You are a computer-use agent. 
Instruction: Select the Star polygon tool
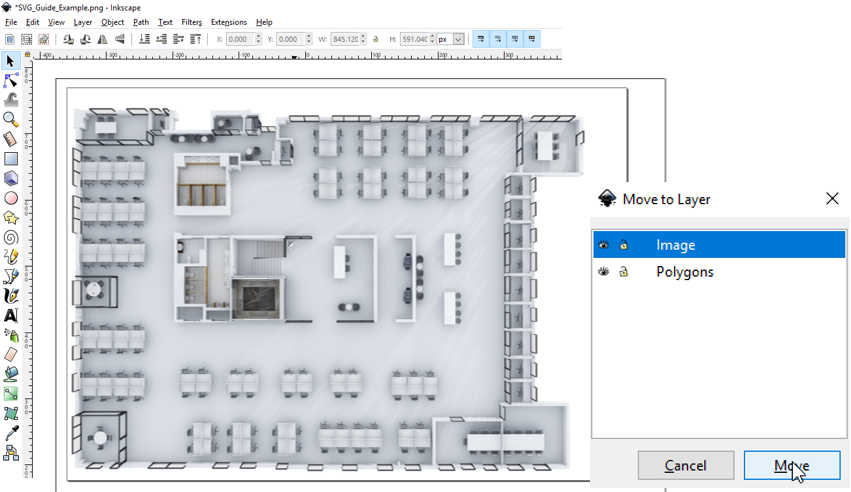(11, 218)
